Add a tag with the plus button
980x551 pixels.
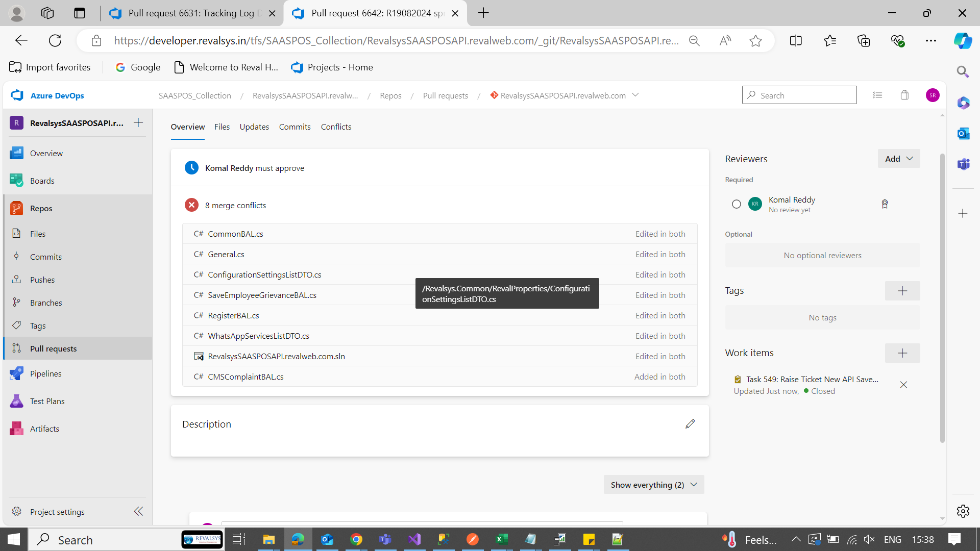(x=902, y=291)
